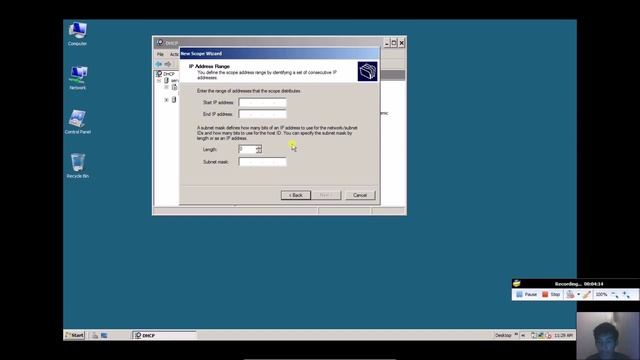The height and width of the screenshot is (360, 640).
Task: Cancel the New Scope Wizard
Action: (x=360, y=195)
